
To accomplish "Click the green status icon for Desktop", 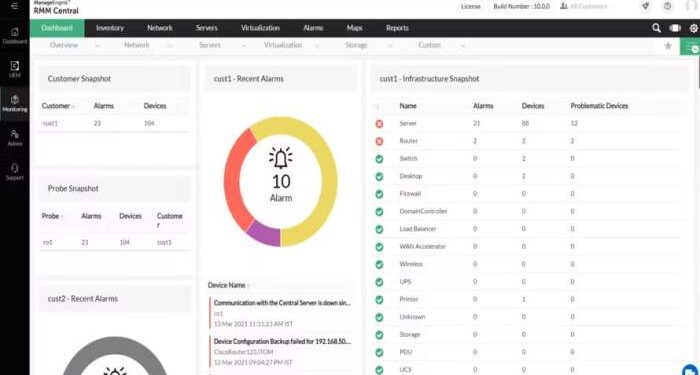I will click(379, 176).
